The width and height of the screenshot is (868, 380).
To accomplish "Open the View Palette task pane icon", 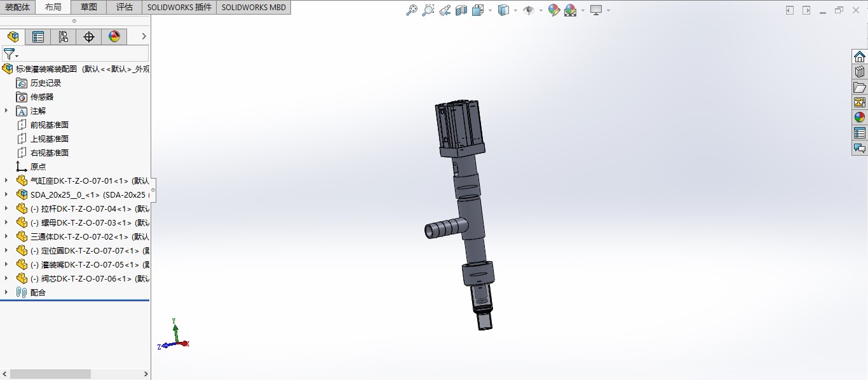I will point(860,102).
